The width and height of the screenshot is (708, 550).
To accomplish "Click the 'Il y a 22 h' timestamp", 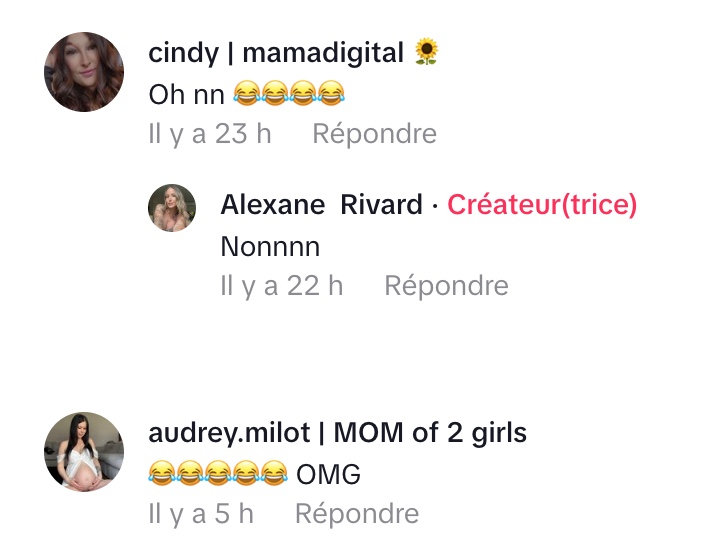I will (x=281, y=286).
